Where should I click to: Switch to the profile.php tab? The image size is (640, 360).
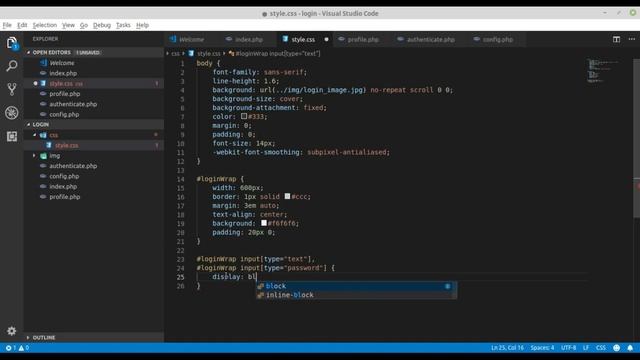pyautogui.click(x=363, y=39)
